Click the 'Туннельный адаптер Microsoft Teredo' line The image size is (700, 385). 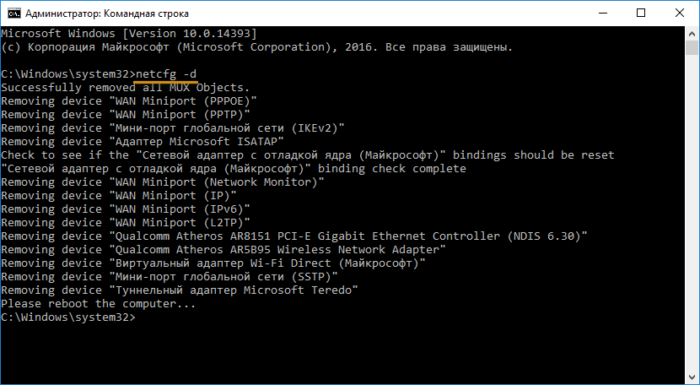(x=179, y=290)
